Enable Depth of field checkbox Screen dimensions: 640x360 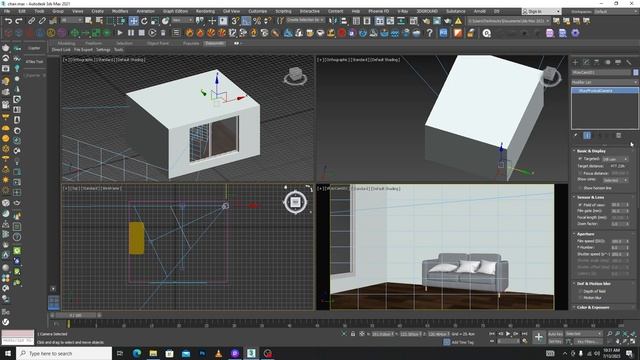[x=580, y=291]
